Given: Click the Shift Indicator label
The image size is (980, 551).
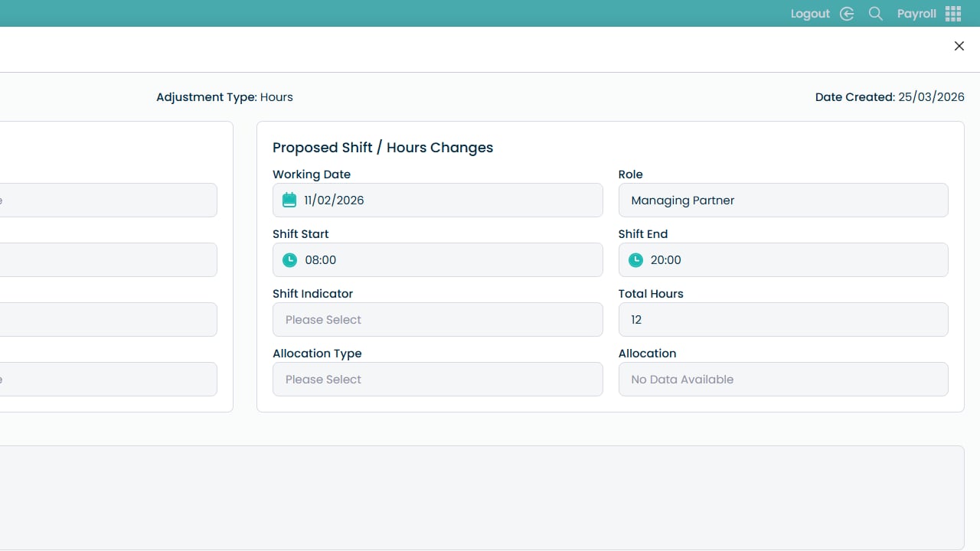Looking at the screenshot, I should click(x=313, y=294).
